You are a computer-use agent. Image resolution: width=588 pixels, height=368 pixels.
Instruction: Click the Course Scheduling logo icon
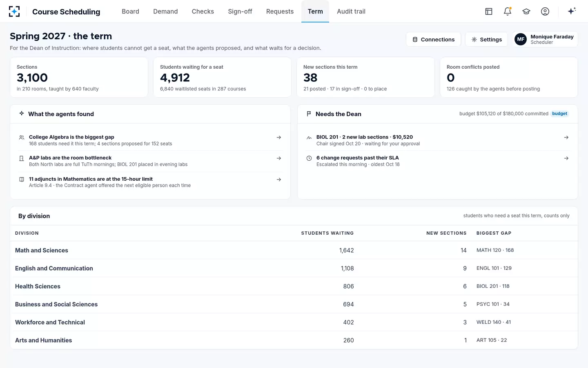click(x=14, y=11)
